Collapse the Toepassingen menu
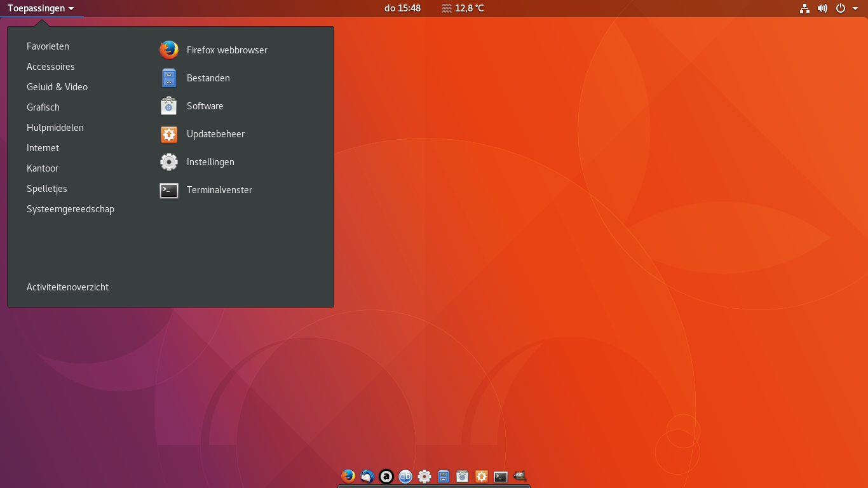The width and height of the screenshot is (868, 488). 41,8
